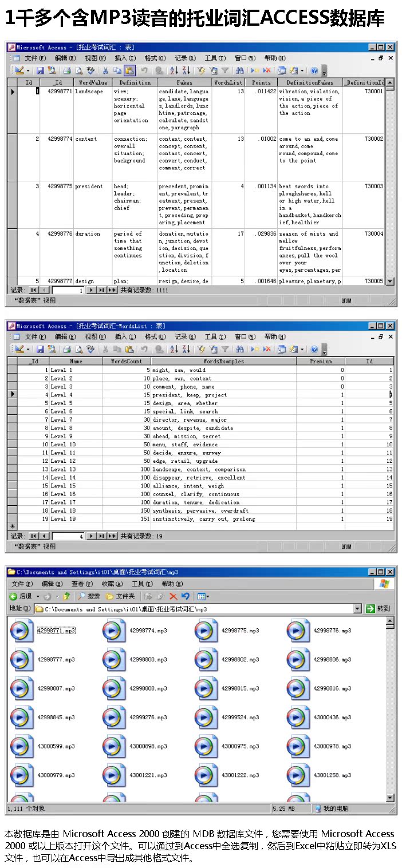402x868 pixels.
Task: Open view-mode dropdown arrow in 托业考试词汇 table window
Action: pyautogui.click(x=28, y=70)
